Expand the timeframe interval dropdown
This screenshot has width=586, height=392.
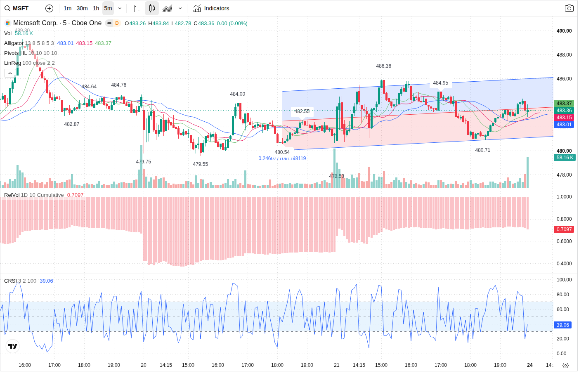tap(120, 8)
